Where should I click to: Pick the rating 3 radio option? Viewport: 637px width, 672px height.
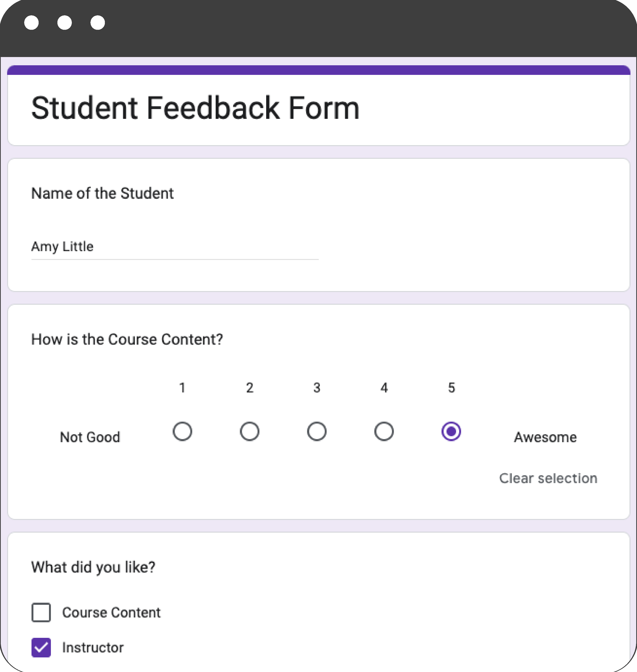click(317, 431)
